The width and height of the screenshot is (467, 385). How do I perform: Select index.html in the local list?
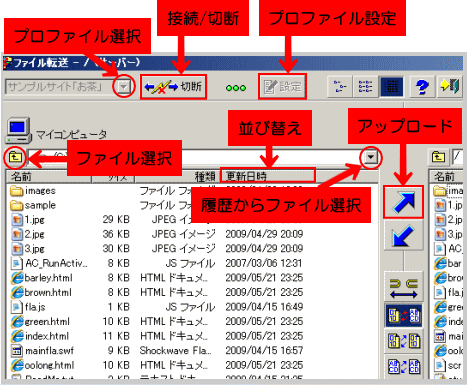tap(40, 336)
